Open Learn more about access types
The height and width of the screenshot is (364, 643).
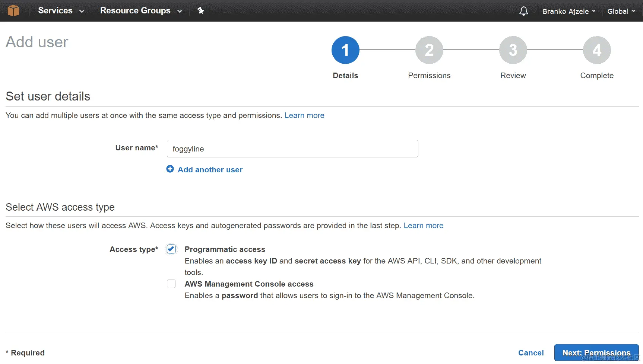[x=423, y=226]
